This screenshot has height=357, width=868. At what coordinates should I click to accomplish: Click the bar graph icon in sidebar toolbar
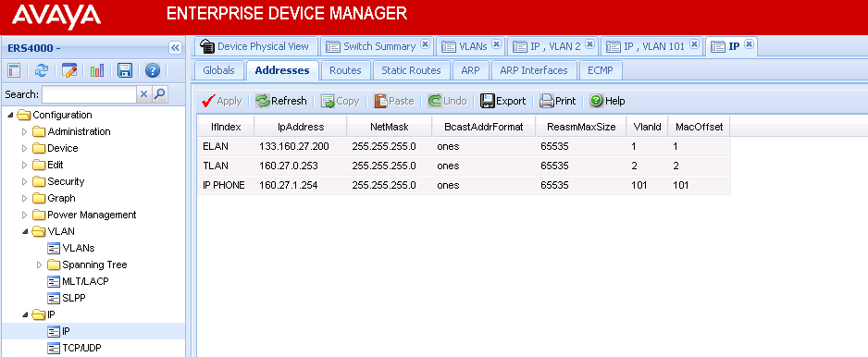point(97,70)
